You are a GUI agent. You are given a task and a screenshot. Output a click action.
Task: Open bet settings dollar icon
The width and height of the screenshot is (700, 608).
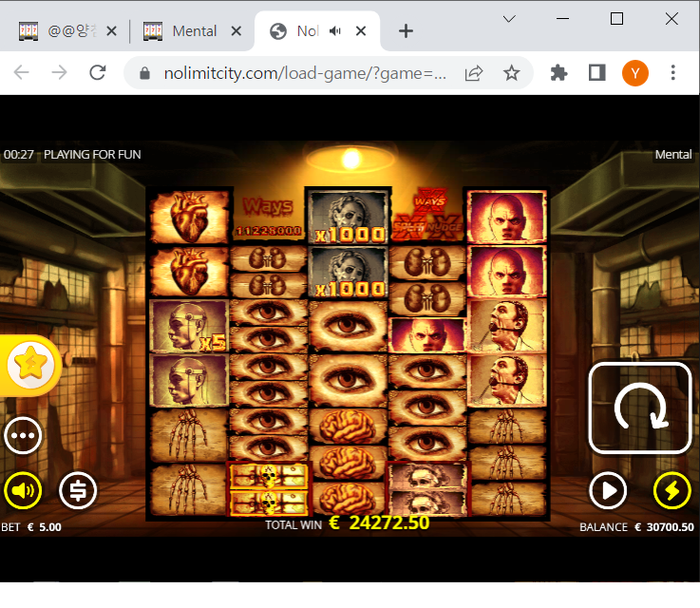click(x=78, y=490)
